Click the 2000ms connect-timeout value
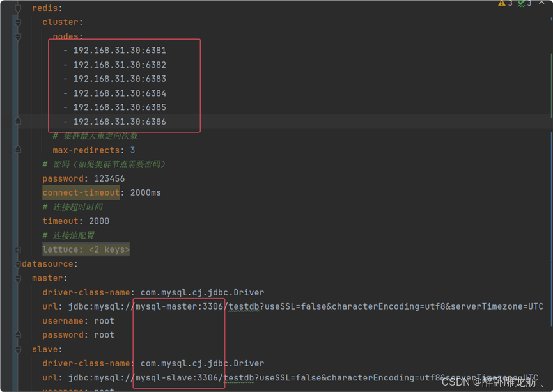This screenshot has width=553, height=392. 145,192
